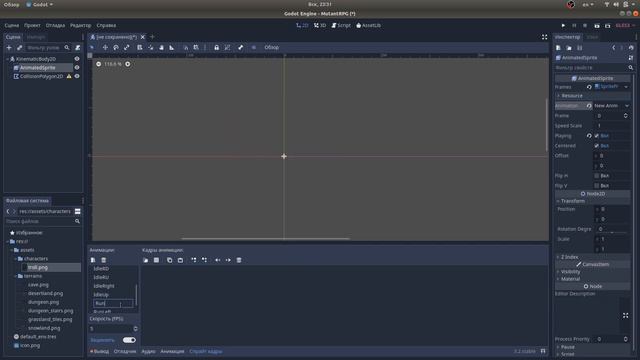
Task: Open the Обзор view menu button
Action: [271, 48]
